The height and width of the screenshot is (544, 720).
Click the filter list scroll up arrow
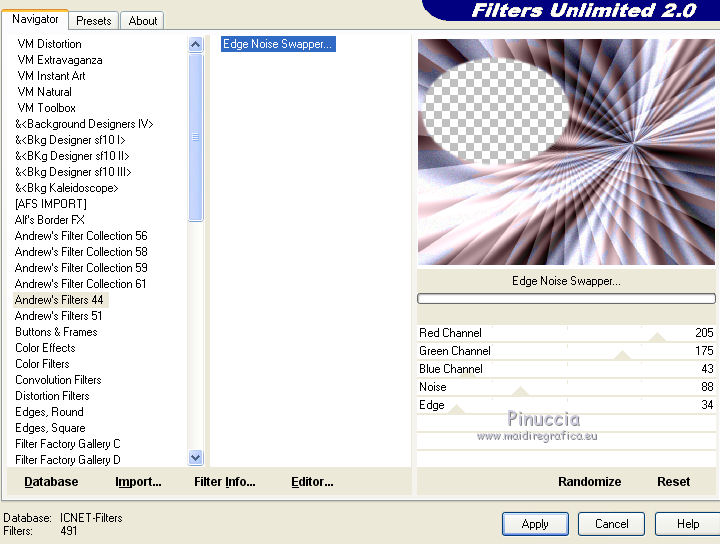coord(196,44)
